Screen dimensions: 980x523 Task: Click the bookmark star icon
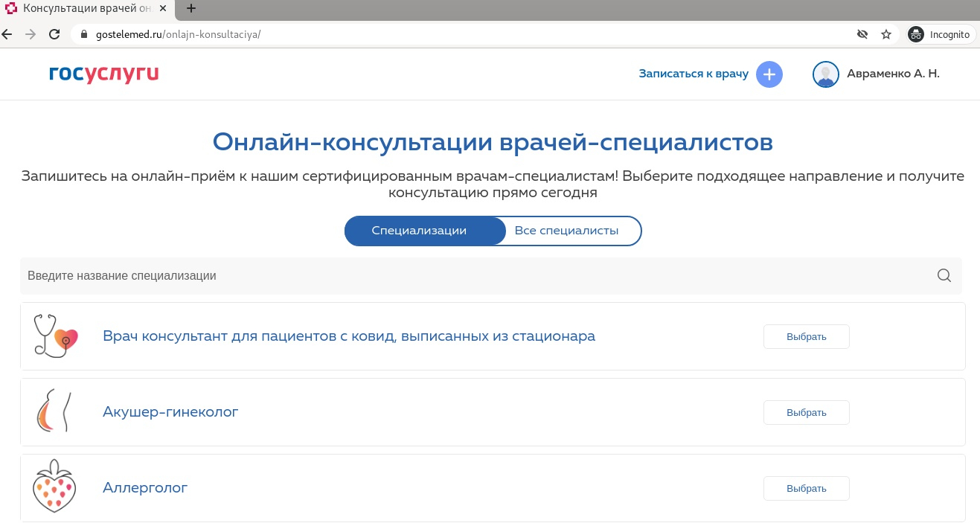point(886,34)
